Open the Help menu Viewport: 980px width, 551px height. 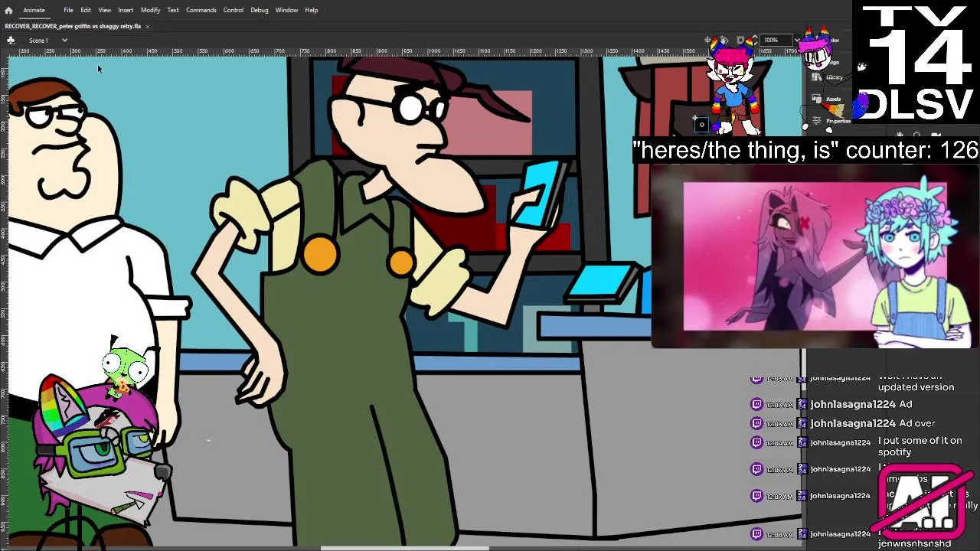point(312,10)
